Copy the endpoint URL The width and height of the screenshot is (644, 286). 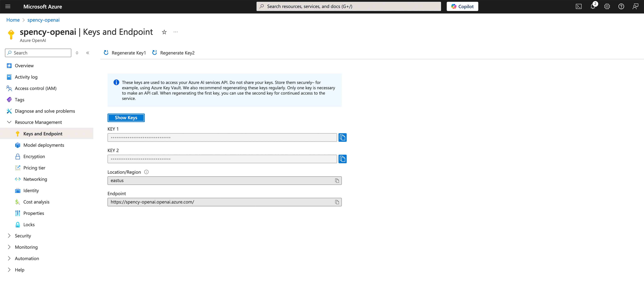point(337,202)
